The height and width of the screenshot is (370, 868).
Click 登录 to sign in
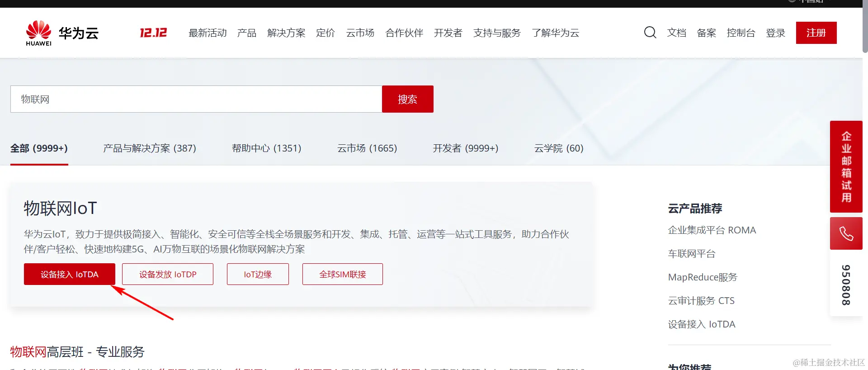(x=776, y=33)
